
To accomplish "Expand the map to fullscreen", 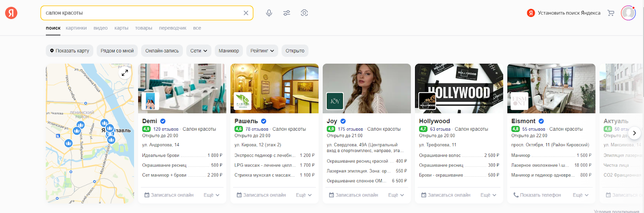I will coord(125,73).
